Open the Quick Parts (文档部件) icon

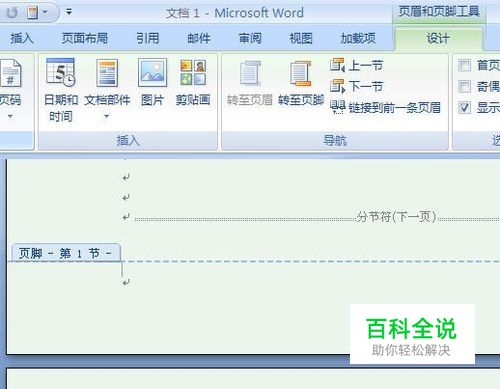(107, 73)
